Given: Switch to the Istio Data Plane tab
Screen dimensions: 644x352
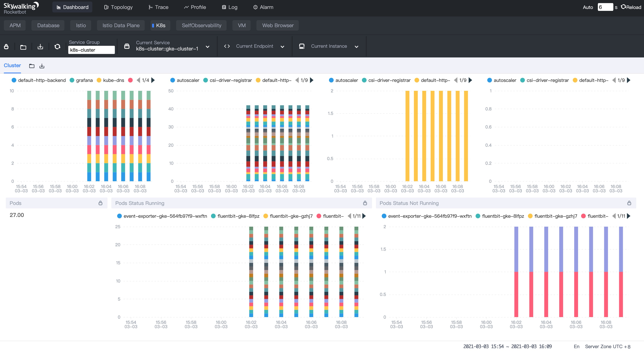Looking at the screenshot, I should [x=121, y=25].
